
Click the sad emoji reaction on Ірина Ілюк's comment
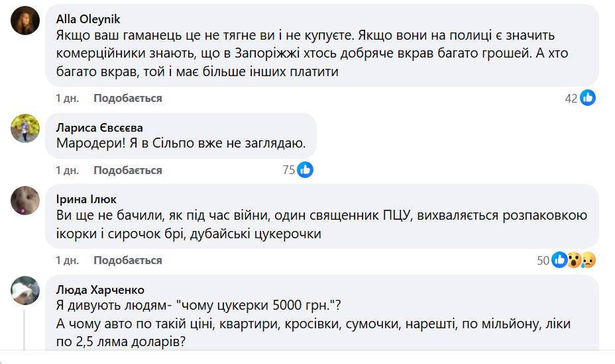[588, 260]
